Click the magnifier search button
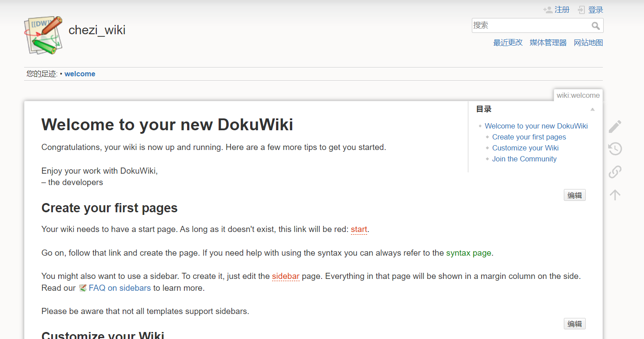This screenshot has height=339, width=644. pyautogui.click(x=596, y=26)
